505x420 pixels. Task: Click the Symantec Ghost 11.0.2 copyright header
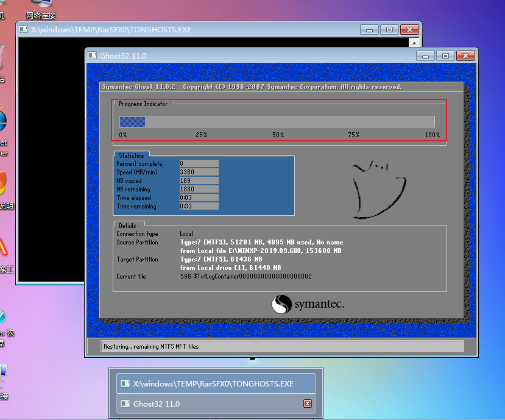(x=252, y=87)
